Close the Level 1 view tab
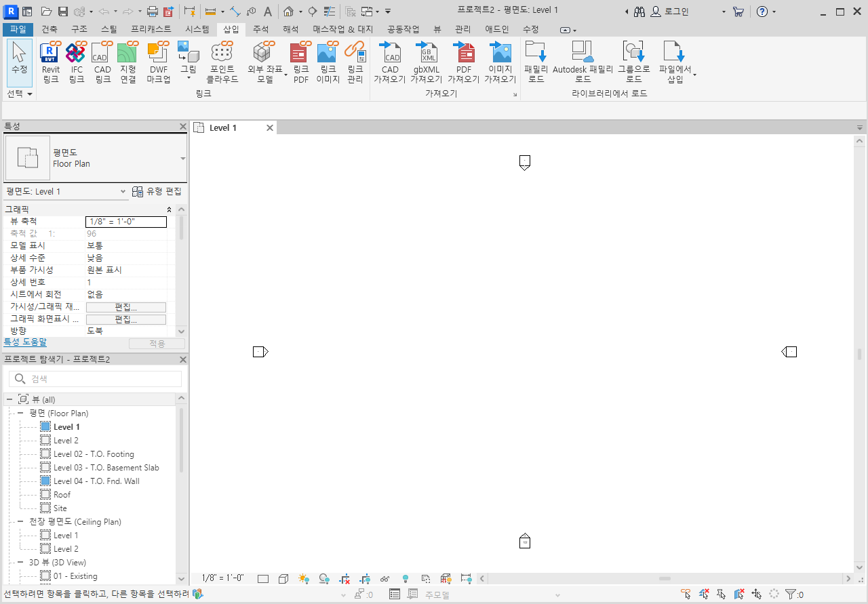Image resolution: width=868 pixels, height=604 pixels. click(269, 128)
